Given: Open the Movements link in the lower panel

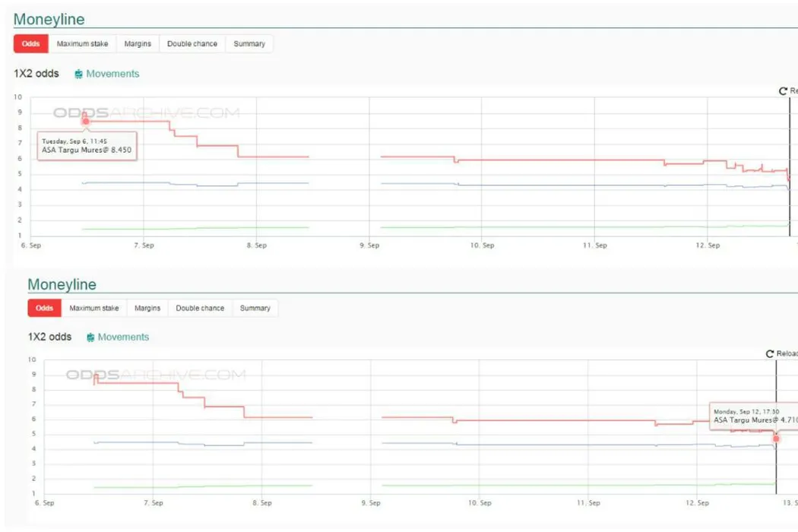Looking at the screenshot, I should (123, 337).
